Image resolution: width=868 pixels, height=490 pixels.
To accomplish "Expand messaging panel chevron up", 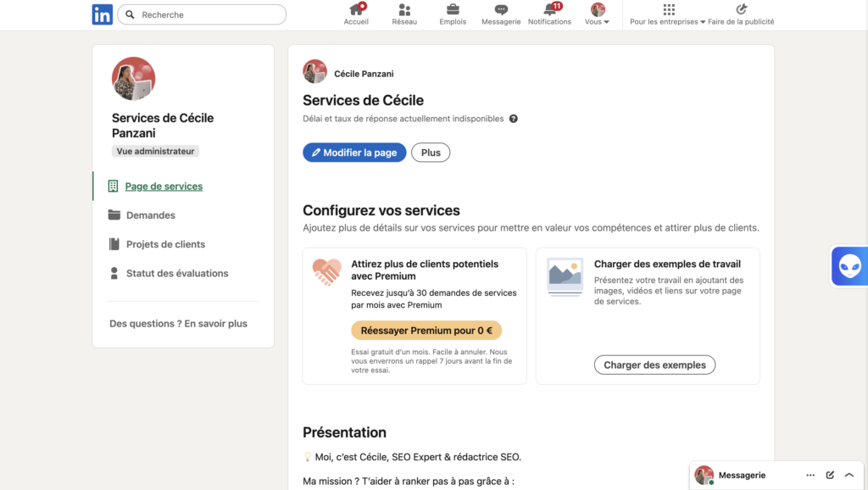I will [x=849, y=475].
